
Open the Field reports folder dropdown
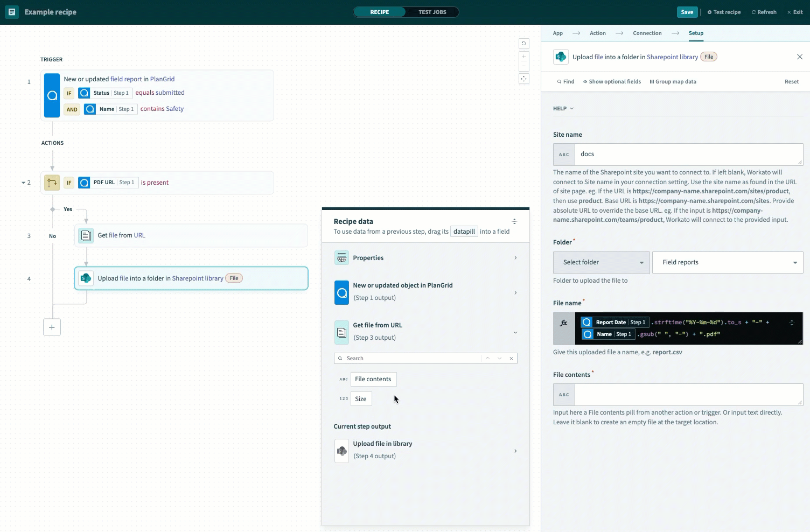pyautogui.click(x=727, y=262)
